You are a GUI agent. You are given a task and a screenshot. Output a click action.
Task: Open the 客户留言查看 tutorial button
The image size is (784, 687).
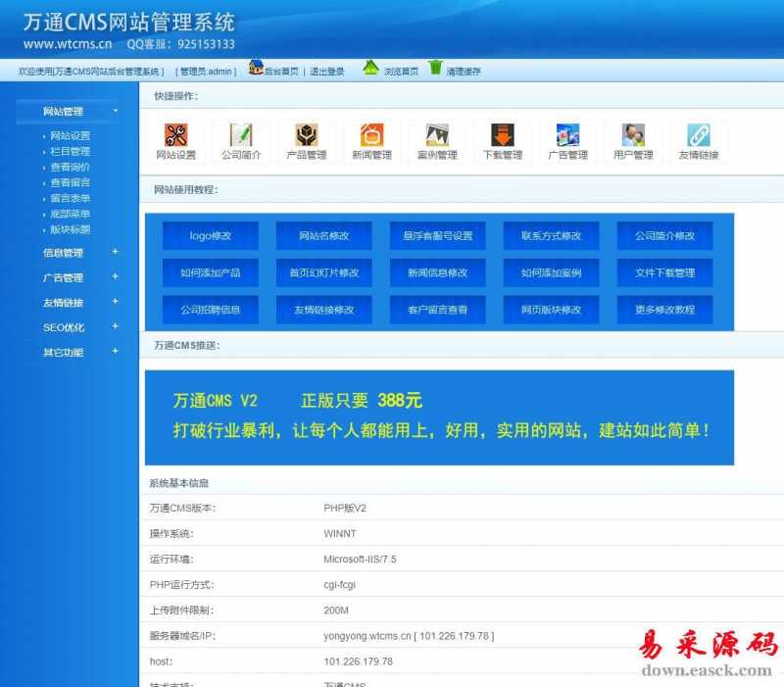click(437, 310)
